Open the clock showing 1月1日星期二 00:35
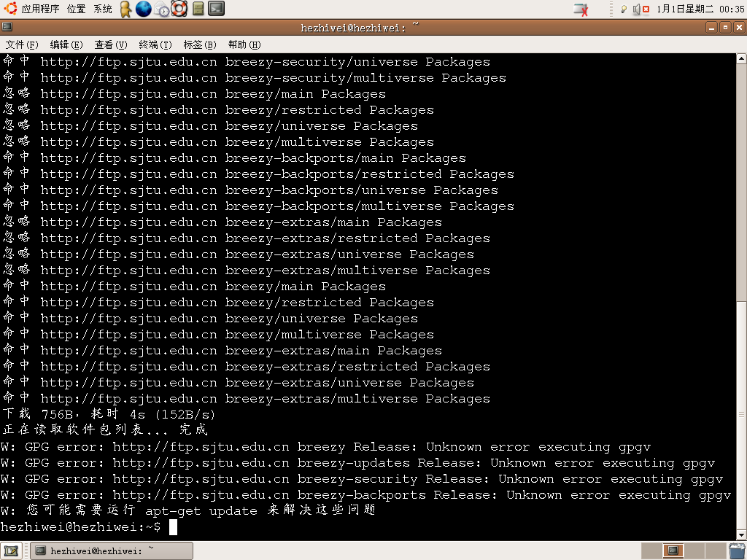747x560 pixels. 700,9
